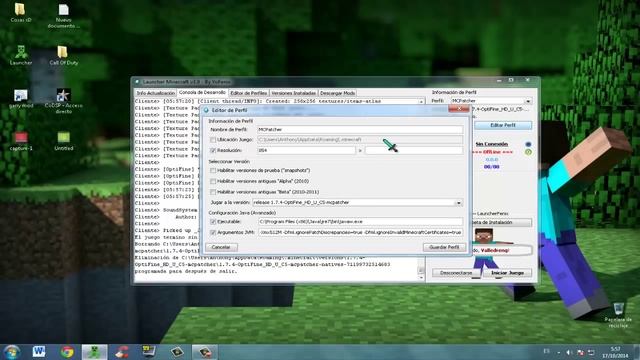Open the Windows Start menu orb
The image size is (640, 360).
pyautogui.click(x=11, y=352)
